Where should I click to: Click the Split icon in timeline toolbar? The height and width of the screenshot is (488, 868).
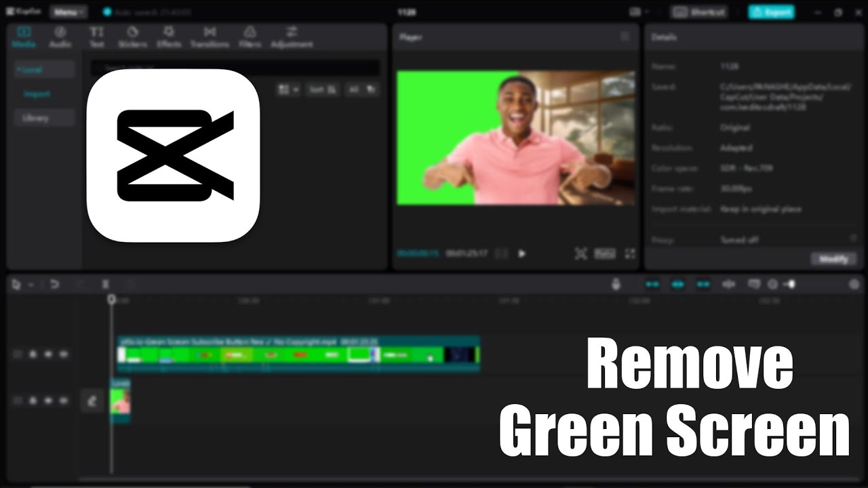pos(105,285)
